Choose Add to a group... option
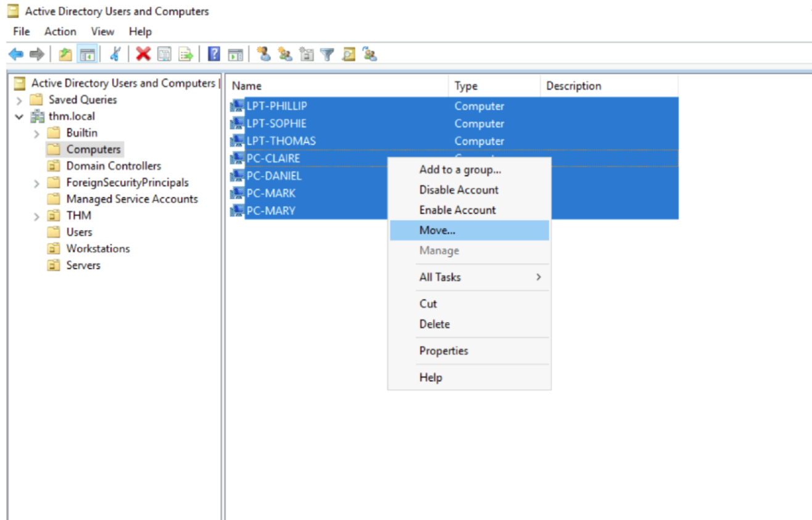This screenshot has width=812, height=520. (x=469, y=170)
